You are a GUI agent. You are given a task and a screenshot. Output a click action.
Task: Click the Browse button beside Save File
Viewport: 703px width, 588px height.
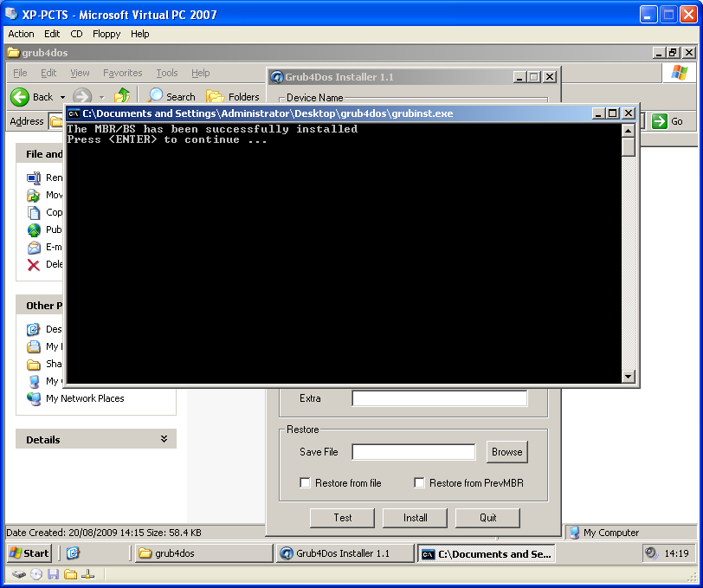[507, 452]
